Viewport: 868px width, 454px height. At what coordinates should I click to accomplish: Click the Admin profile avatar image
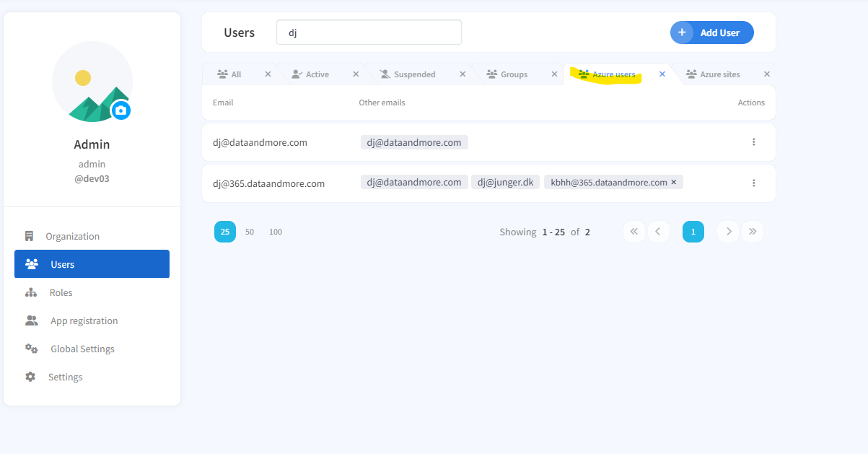coord(92,82)
